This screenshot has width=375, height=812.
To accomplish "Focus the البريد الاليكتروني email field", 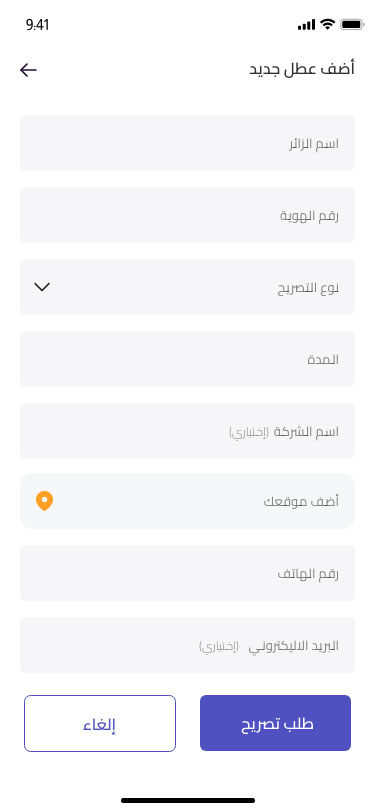I will (x=188, y=645).
